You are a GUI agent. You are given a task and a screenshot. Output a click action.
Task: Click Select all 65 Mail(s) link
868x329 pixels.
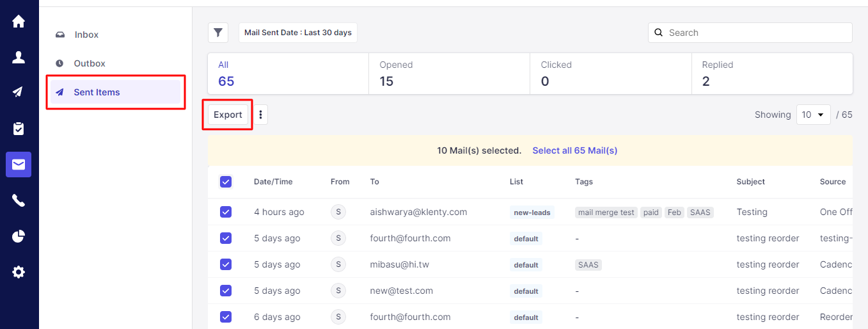[x=574, y=150]
